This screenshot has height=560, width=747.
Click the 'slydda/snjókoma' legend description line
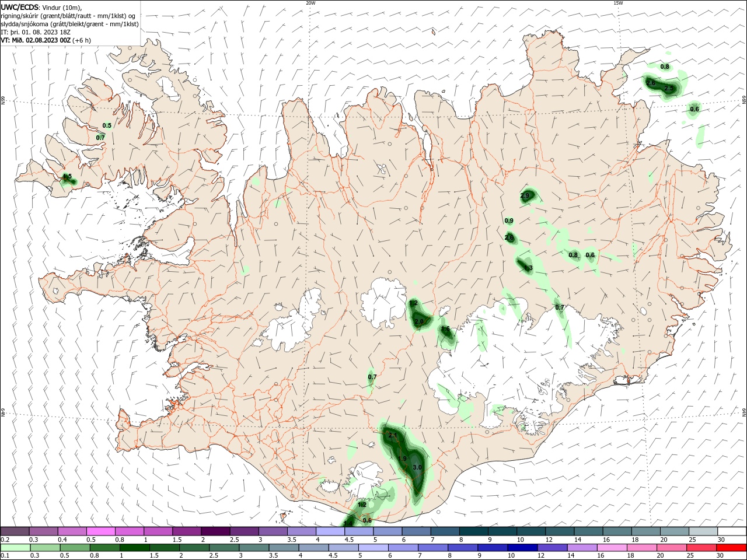pyautogui.click(x=69, y=24)
